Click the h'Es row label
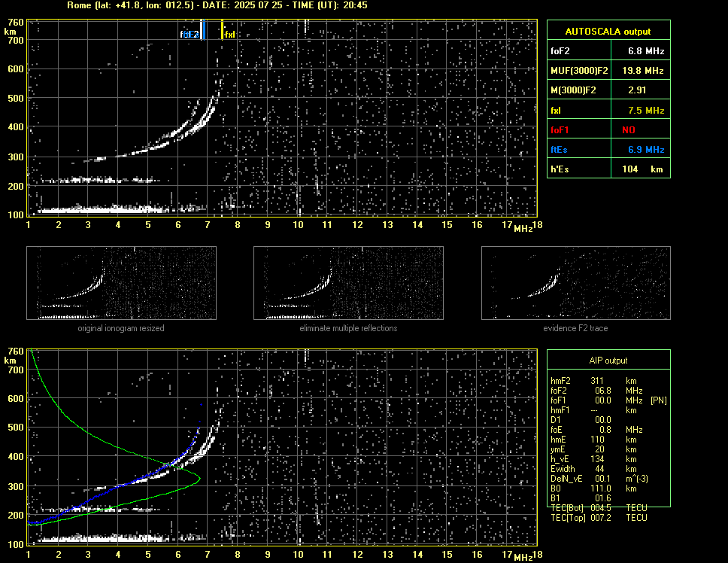 click(560, 169)
